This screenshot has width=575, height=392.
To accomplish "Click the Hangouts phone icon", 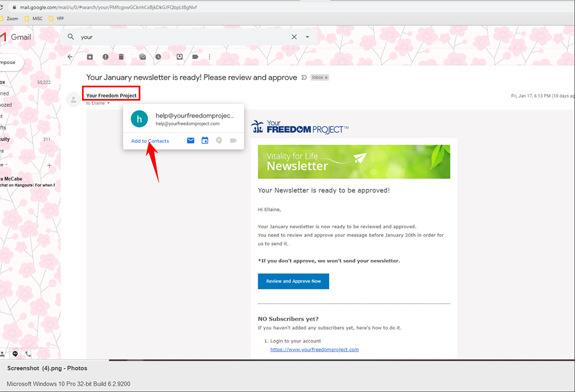I will [28, 354].
